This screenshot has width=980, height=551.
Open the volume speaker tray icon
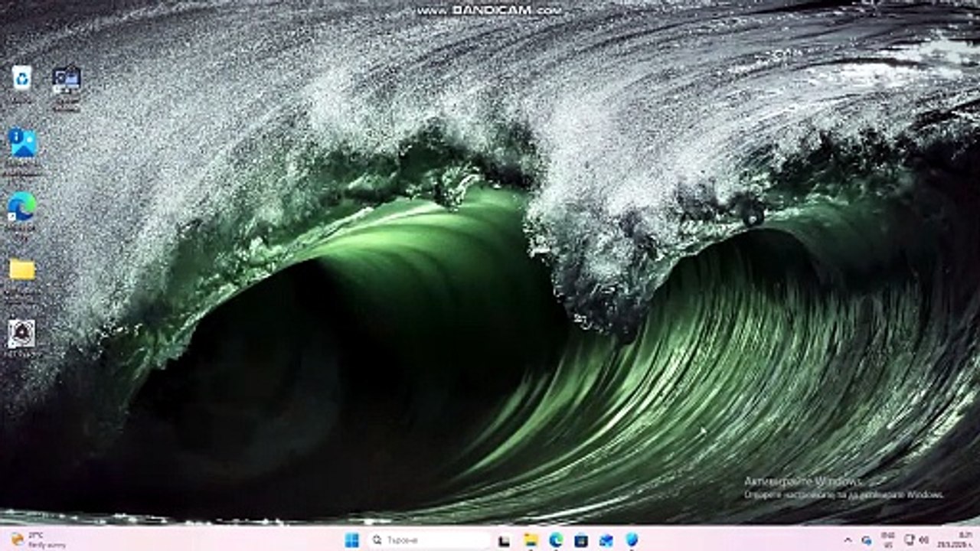[x=923, y=540]
